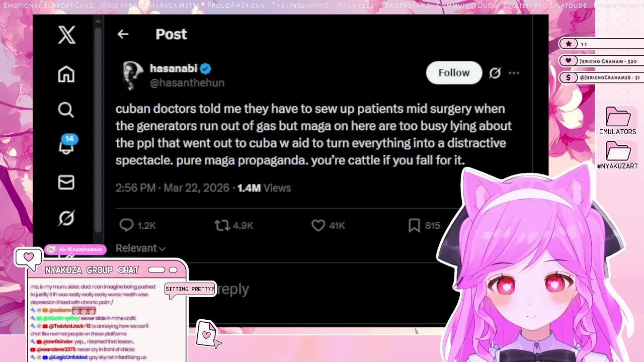Toggle like heart on the post 41K
644x362 pixels.
click(x=328, y=225)
